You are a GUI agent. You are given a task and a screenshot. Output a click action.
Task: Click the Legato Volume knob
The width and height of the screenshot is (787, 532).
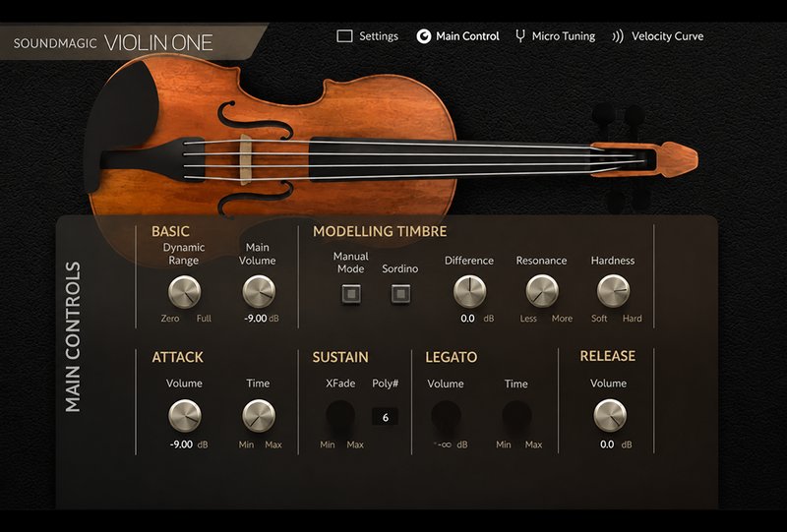pos(446,416)
